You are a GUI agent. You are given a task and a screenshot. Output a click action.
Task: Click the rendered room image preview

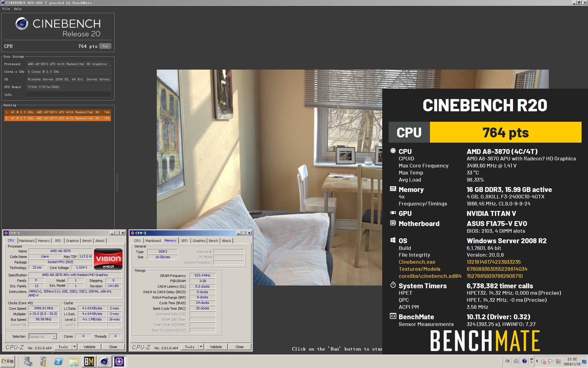pyautogui.click(x=269, y=177)
